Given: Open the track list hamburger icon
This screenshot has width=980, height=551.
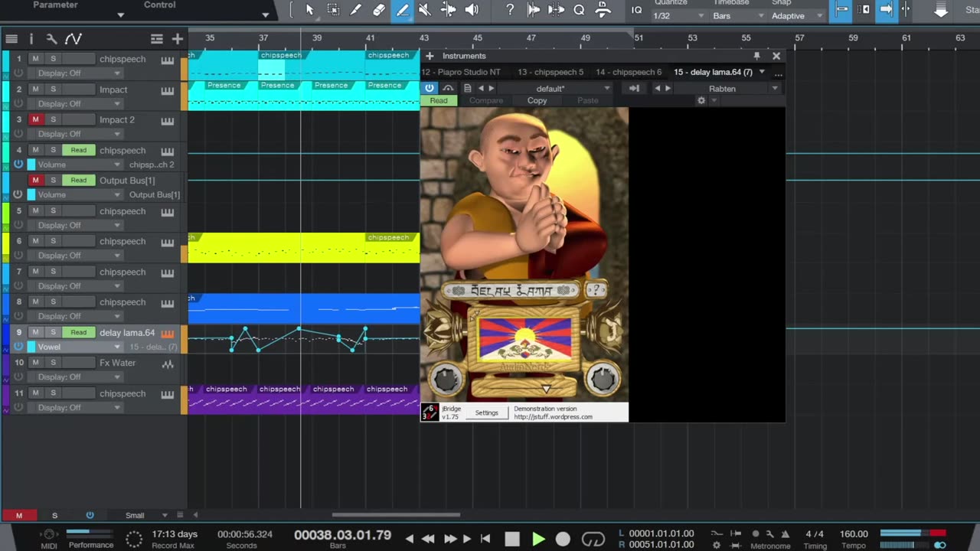Looking at the screenshot, I should point(11,39).
